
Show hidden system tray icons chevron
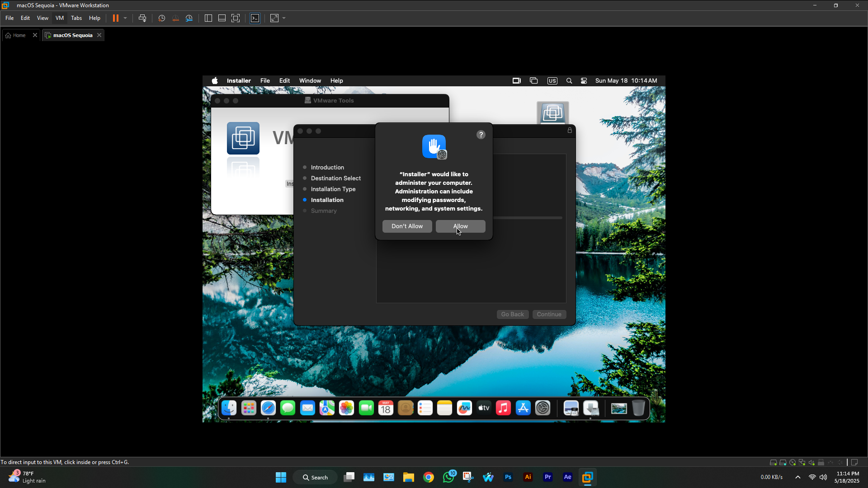click(x=798, y=477)
